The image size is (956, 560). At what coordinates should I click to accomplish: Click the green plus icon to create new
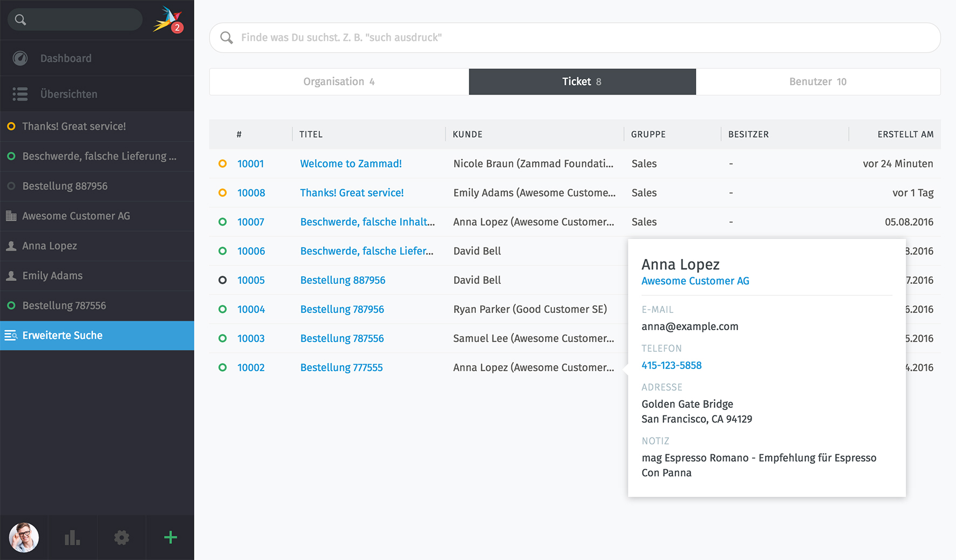coord(170,537)
